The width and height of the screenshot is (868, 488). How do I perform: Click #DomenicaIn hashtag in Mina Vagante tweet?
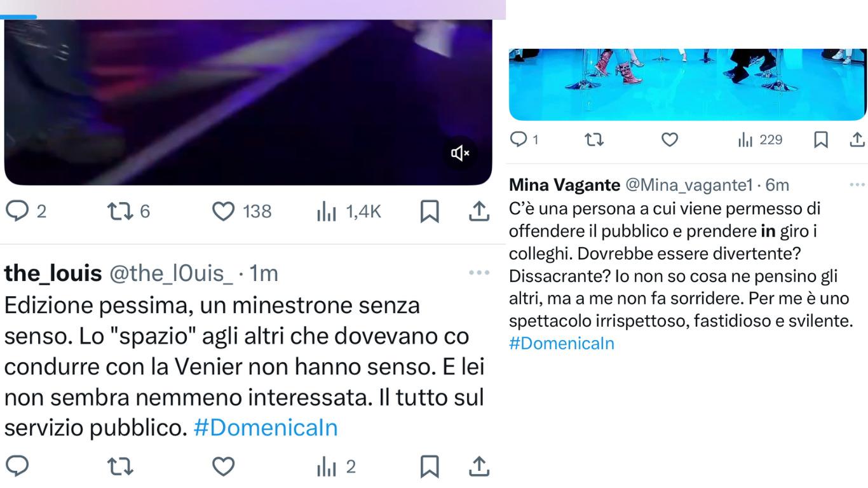click(562, 344)
